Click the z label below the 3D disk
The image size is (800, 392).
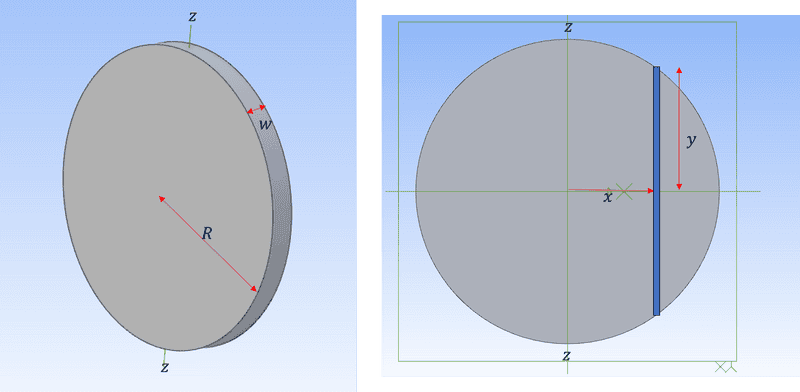(164, 367)
